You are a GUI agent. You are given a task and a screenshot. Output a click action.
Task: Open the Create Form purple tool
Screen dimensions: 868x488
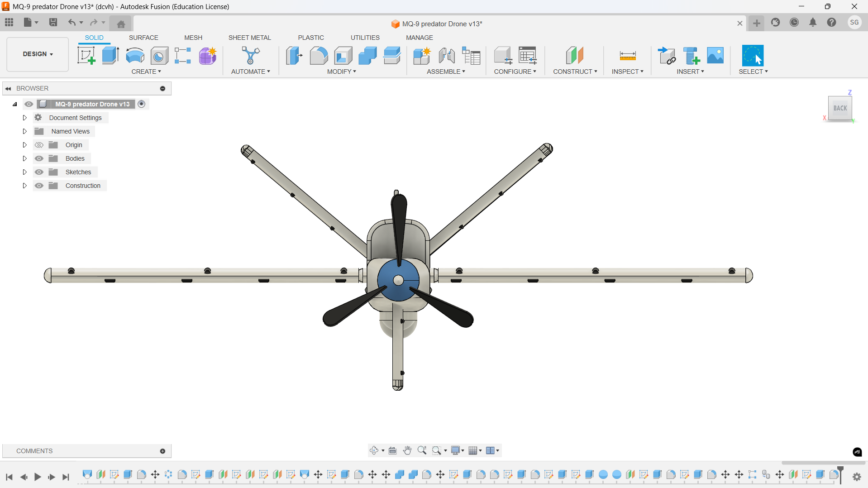[x=208, y=56]
